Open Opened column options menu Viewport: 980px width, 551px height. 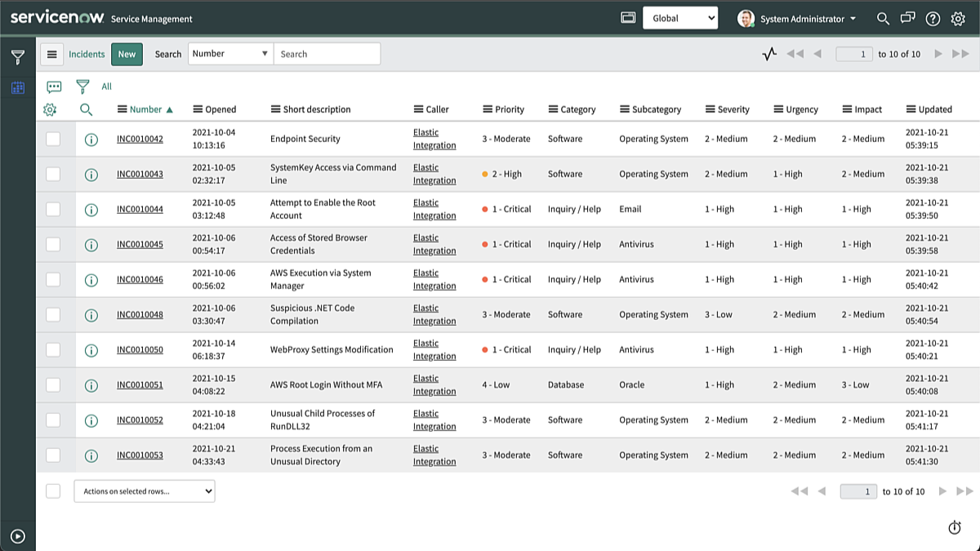[x=198, y=109]
